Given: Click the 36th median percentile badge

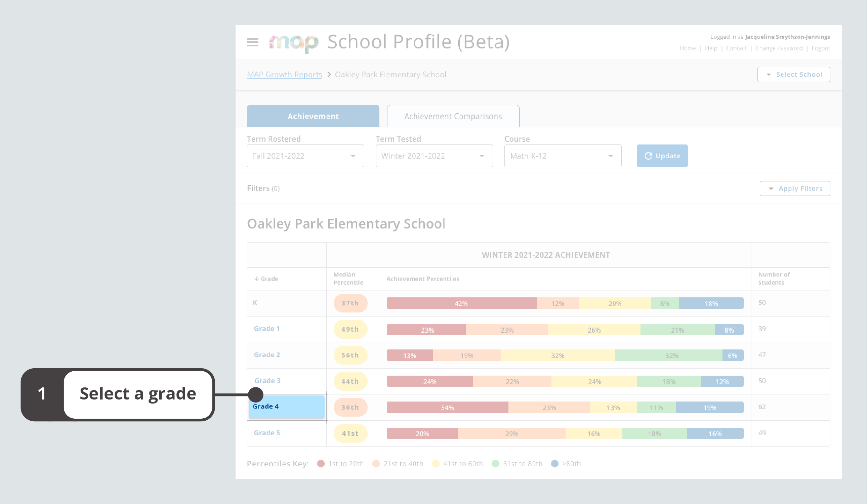Looking at the screenshot, I should (350, 407).
